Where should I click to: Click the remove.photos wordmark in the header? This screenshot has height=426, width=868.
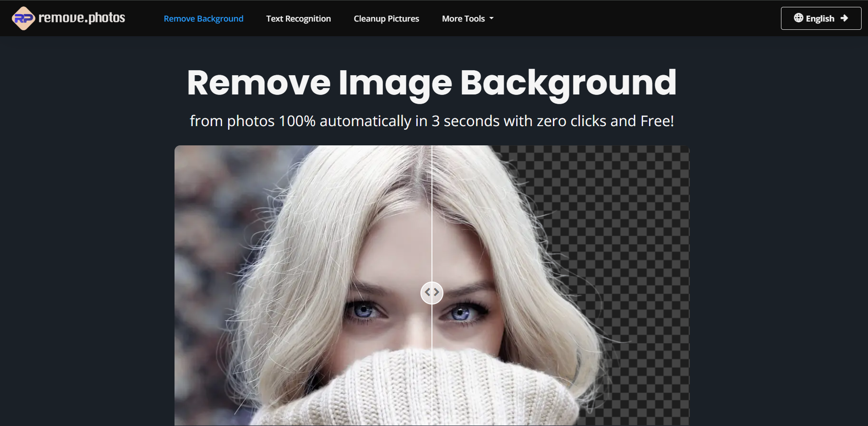[x=82, y=18]
